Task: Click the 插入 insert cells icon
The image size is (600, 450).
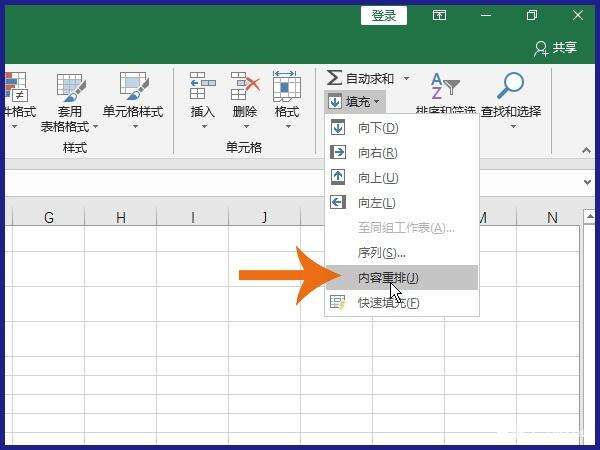Action: (x=202, y=86)
